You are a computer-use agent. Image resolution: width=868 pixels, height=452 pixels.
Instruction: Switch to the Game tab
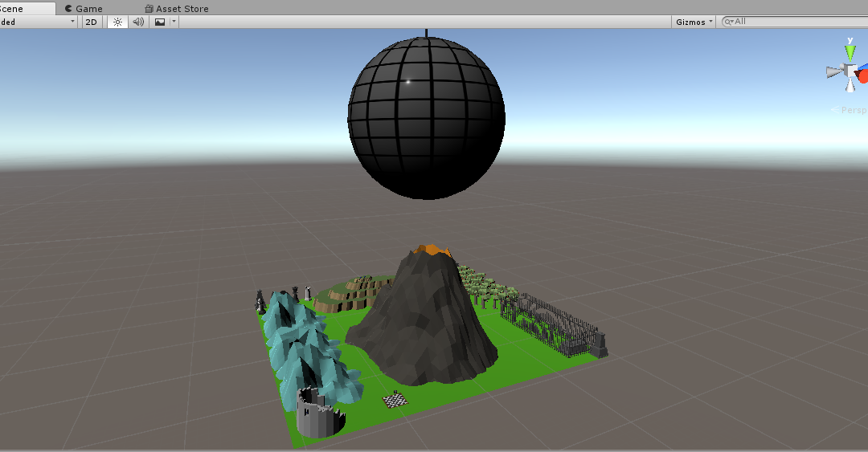pyautogui.click(x=83, y=8)
